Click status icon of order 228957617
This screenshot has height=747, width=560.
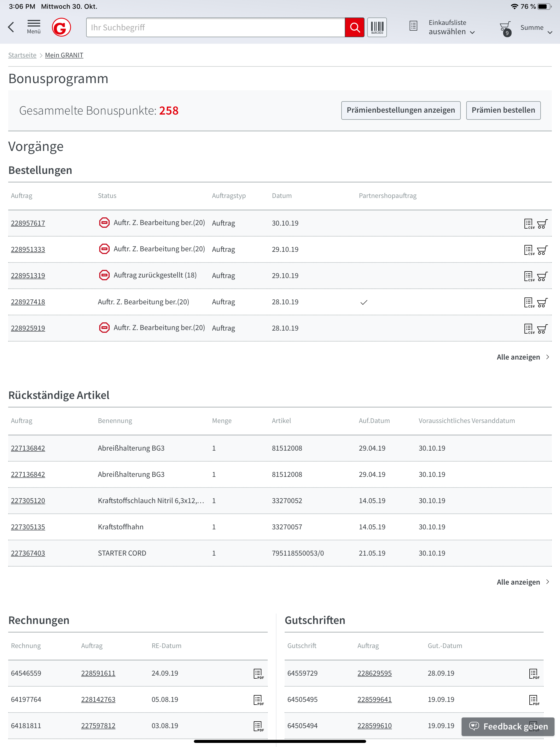coord(104,223)
